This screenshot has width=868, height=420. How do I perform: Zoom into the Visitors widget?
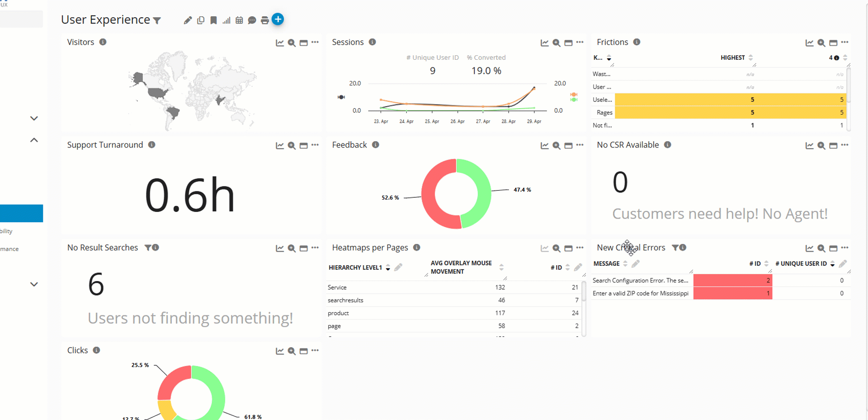click(x=292, y=43)
